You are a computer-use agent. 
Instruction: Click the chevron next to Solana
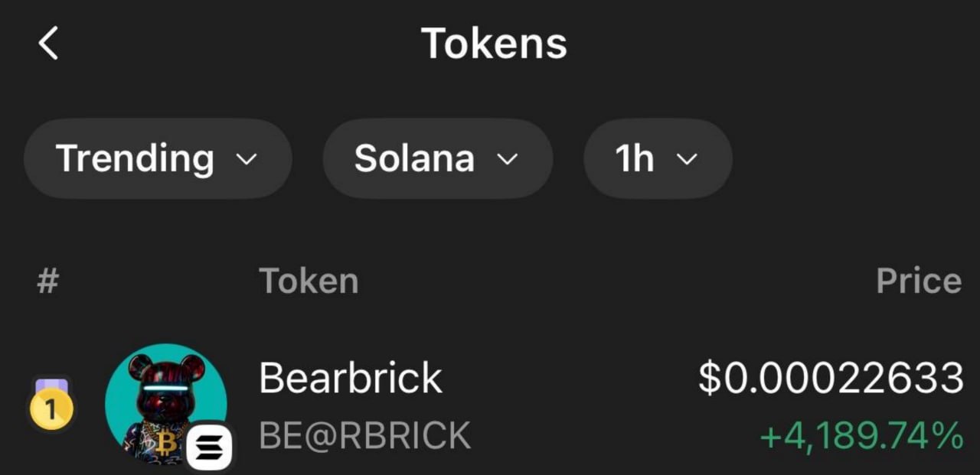tap(507, 160)
